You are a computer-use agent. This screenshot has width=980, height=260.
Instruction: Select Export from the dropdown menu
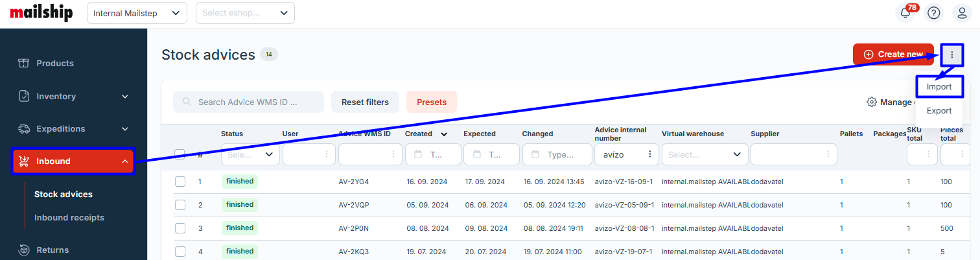point(939,111)
